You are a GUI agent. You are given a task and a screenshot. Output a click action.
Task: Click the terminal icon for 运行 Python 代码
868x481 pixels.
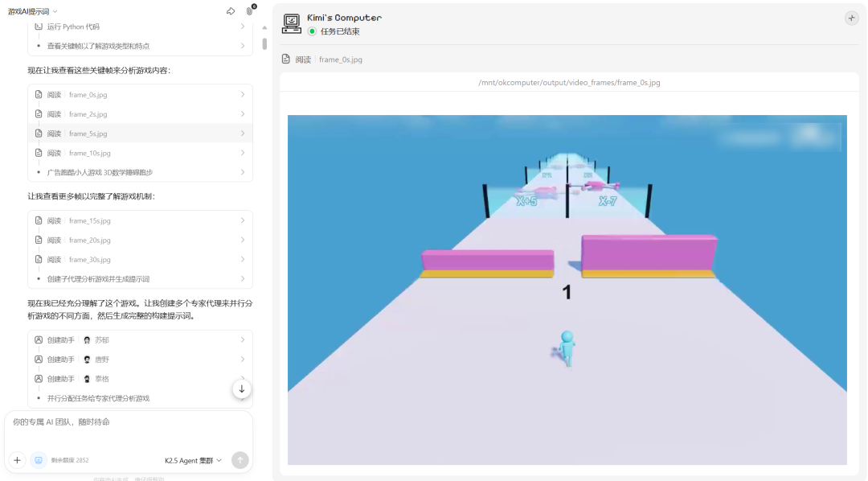pyautogui.click(x=39, y=27)
